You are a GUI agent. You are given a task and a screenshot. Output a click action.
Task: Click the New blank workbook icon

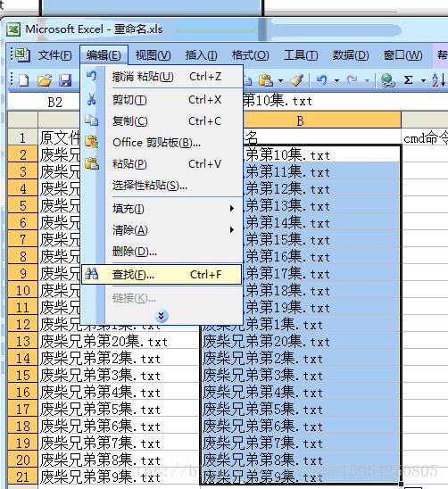click(24, 80)
